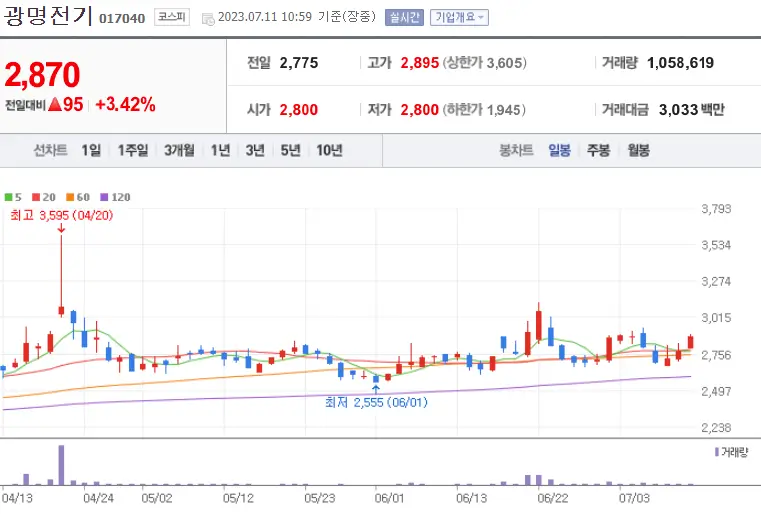Screen dimensions: 761x516
Task: Click the 06/01 date axis label
Action: point(390,498)
